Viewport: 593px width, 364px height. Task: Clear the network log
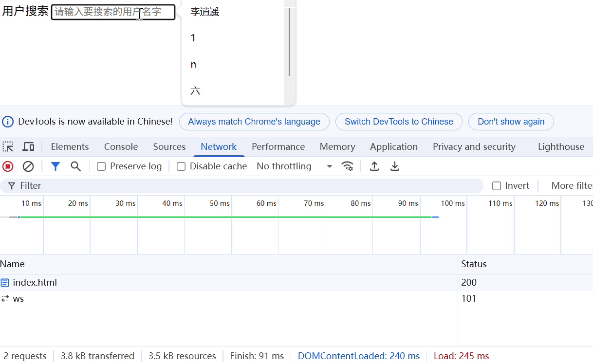tap(28, 166)
